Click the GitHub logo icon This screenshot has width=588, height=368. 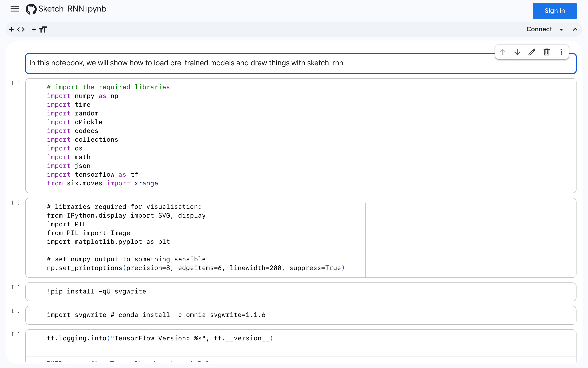[31, 9]
